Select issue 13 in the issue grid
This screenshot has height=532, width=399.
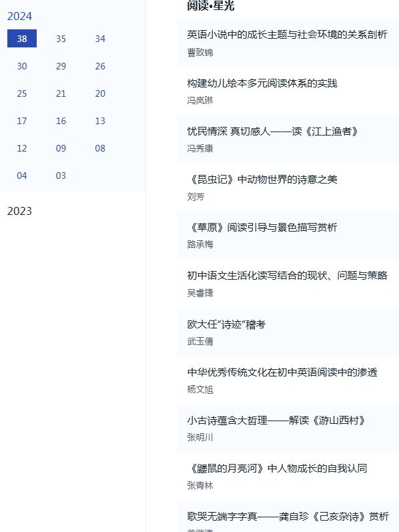coord(100,121)
